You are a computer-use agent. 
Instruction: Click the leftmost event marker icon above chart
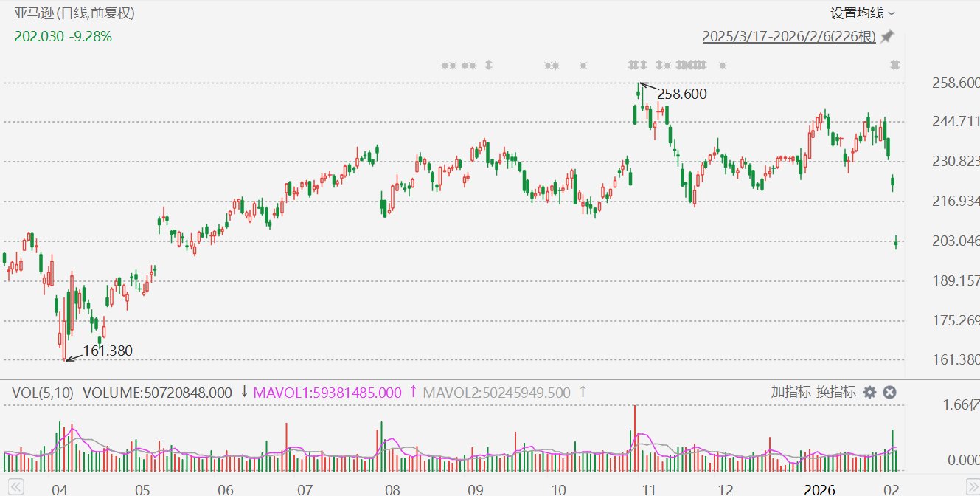coord(445,65)
